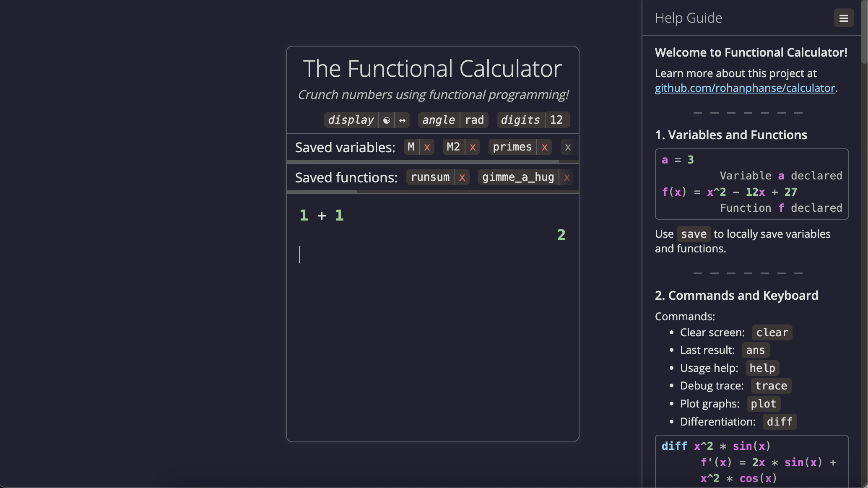Open github.com/rohanphanse/calculator link
This screenshot has height=488, width=868.
(745, 88)
